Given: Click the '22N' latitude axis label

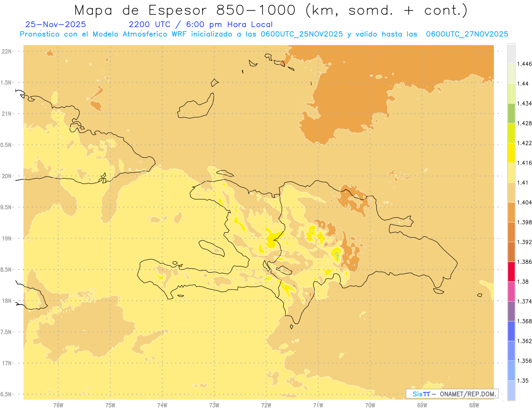Looking at the screenshot, I should 7,51.
